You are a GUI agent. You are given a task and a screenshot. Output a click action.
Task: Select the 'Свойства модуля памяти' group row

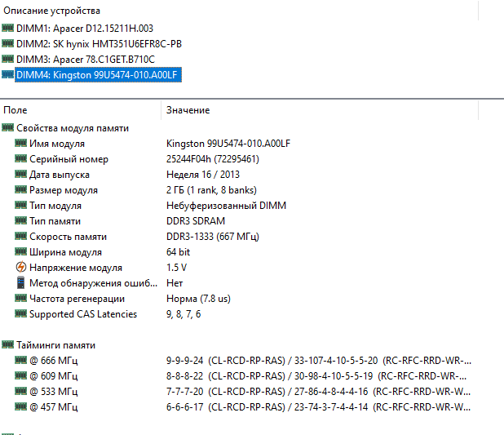tap(73, 128)
